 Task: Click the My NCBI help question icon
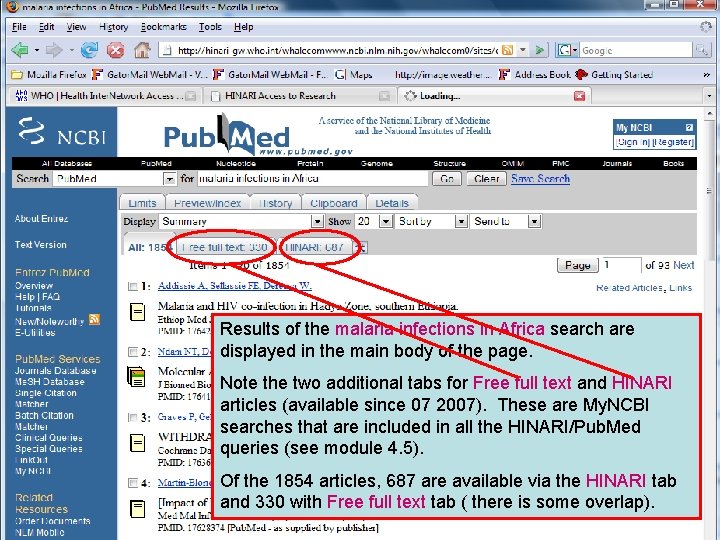point(689,127)
